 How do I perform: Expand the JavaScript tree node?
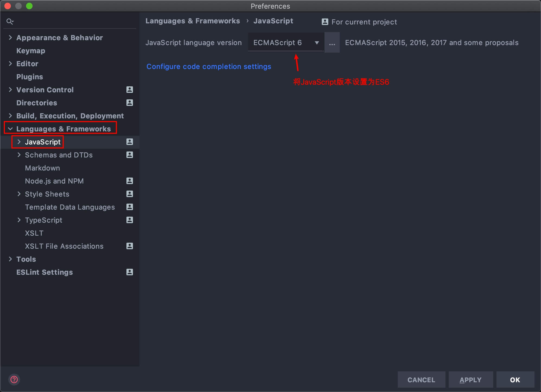19,142
